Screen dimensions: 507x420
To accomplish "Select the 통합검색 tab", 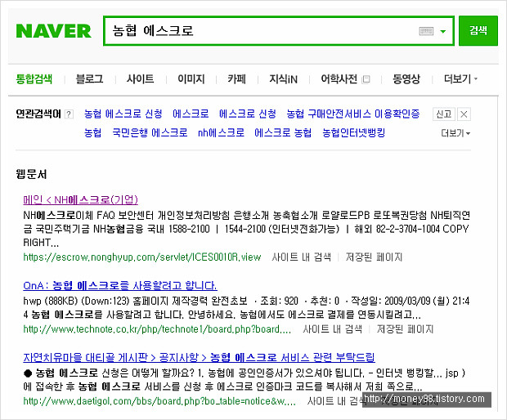I will (34, 79).
